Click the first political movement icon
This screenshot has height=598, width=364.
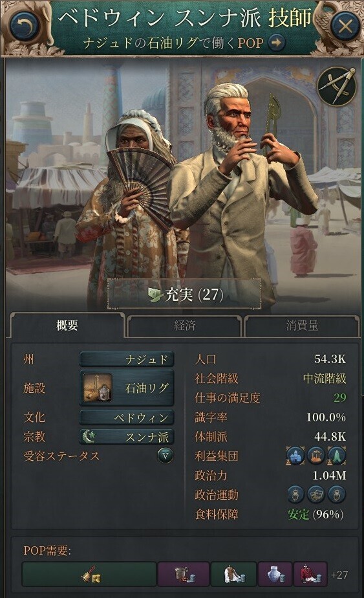pos(295,494)
